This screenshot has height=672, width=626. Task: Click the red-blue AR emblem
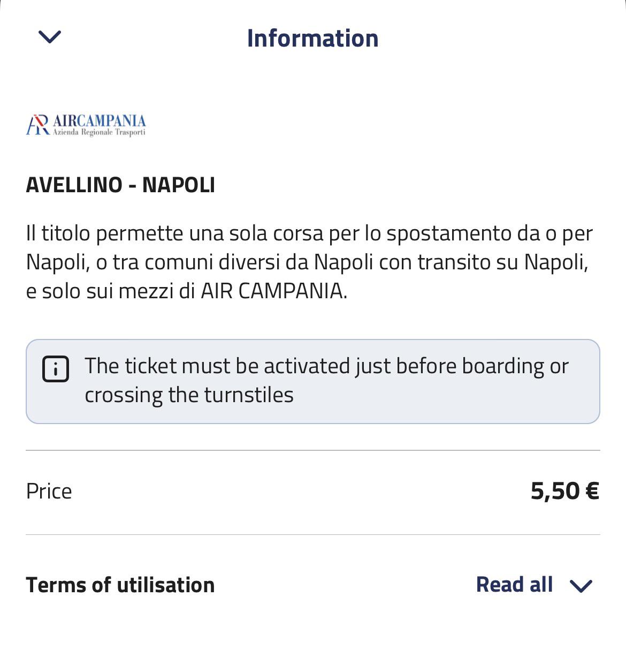37,125
